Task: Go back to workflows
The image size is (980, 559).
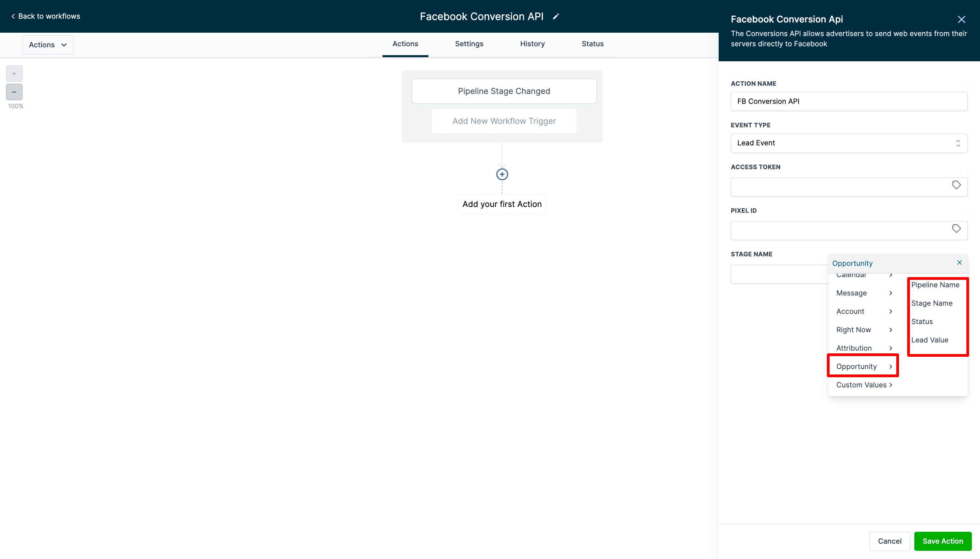Action: click(46, 16)
